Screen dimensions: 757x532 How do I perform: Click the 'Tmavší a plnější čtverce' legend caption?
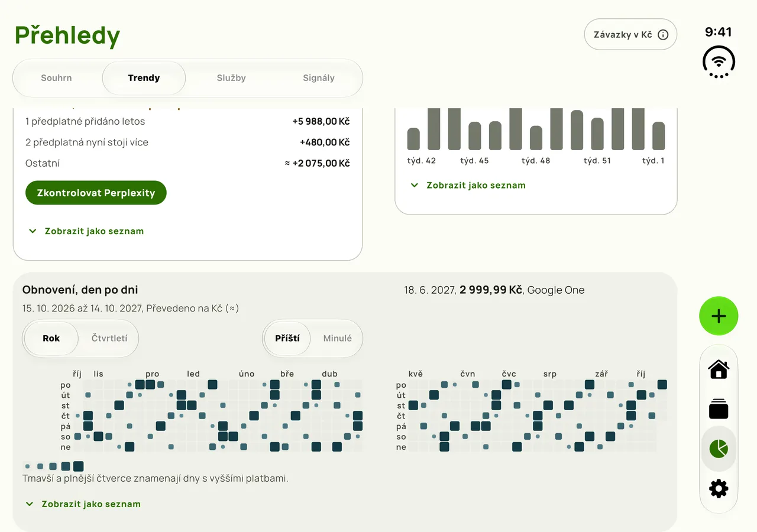pyautogui.click(x=156, y=478)
